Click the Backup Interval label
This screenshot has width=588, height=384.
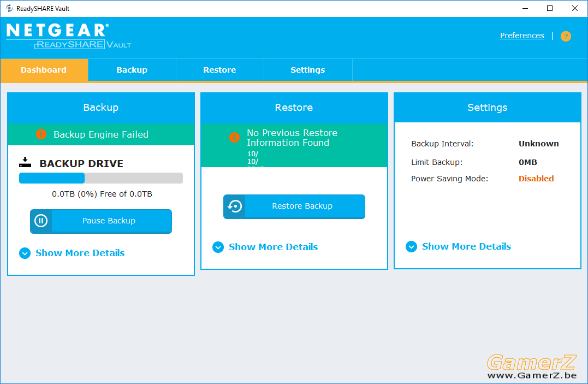[x=442, y=144]
